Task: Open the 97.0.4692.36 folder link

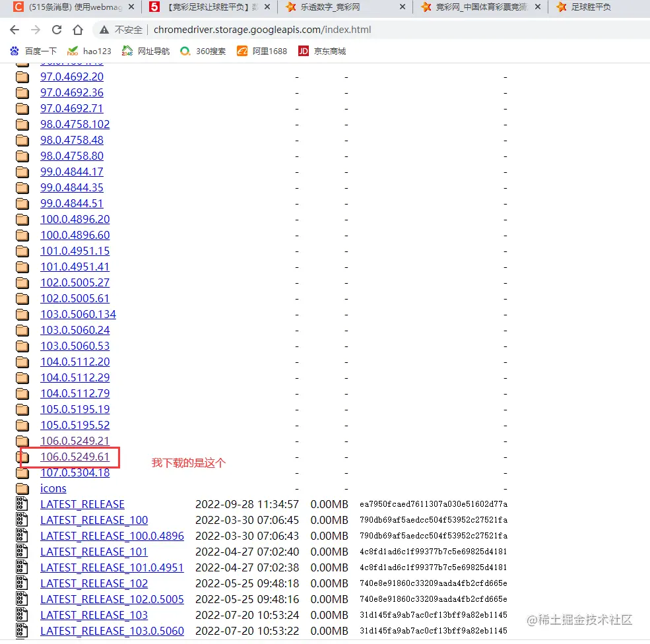Action: tap(72, 93)
